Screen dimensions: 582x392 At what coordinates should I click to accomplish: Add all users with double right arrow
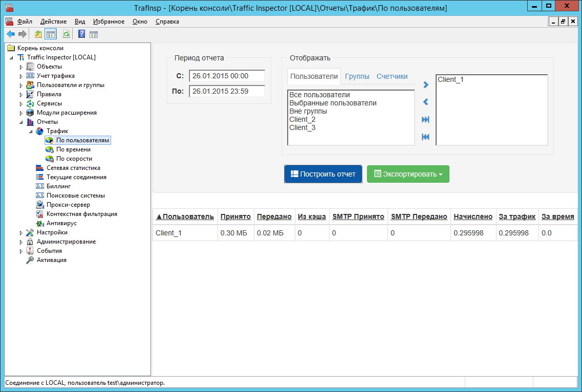tap(426, 119)
